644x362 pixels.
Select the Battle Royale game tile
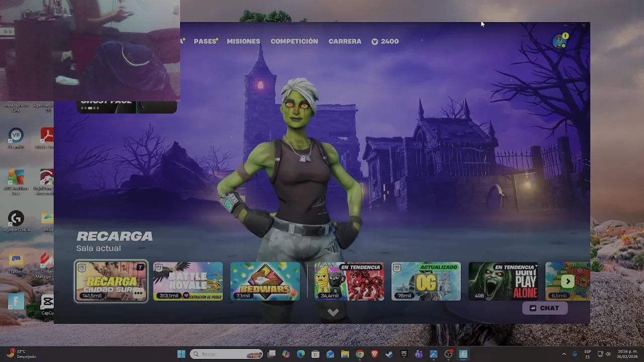pyautogui.click(x=188, y=281)
